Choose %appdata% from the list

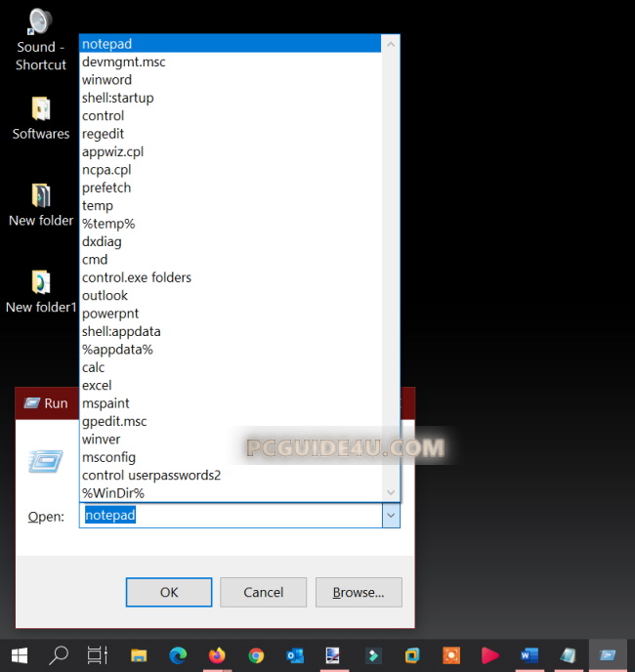[x=231, y=350]
